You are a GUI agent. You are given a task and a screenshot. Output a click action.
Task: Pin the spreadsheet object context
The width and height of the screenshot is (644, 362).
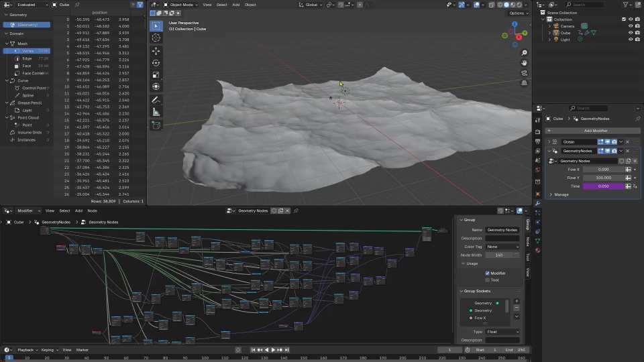coord(77,5)
